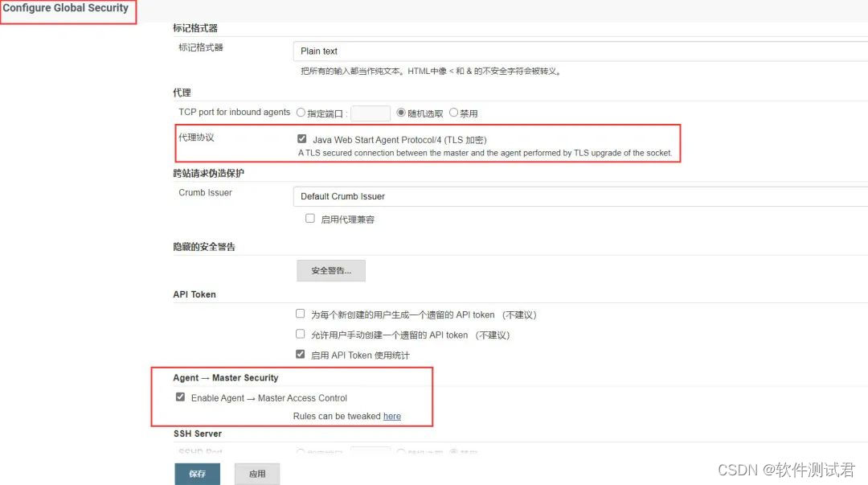Click the 隐藏的安全警告 section heading

(x=204, y=247)
